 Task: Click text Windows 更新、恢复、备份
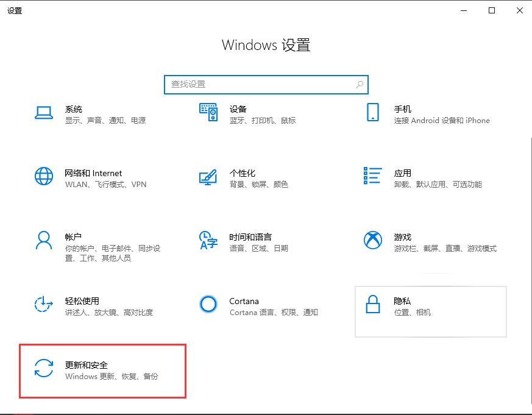(112, 377)
